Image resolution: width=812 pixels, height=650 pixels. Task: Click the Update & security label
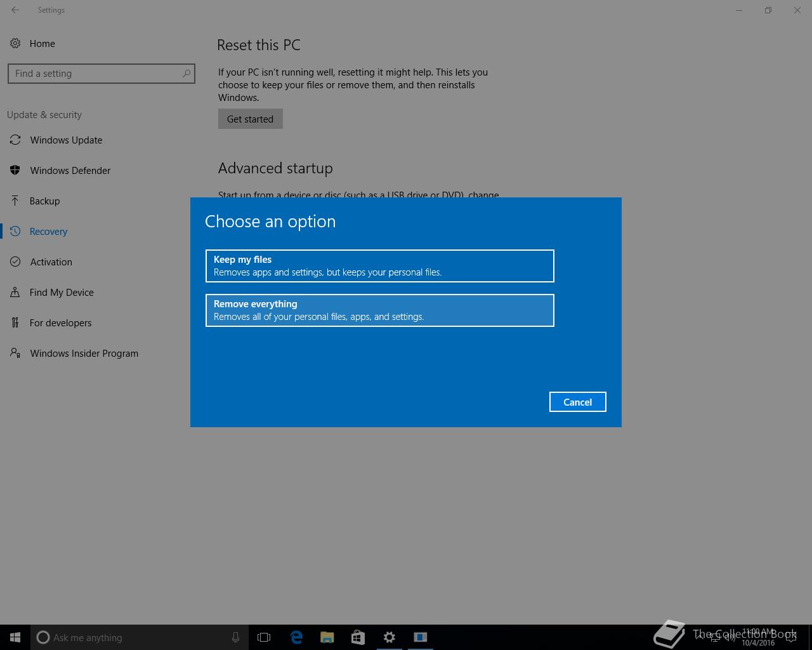click(x=44, y=115)
